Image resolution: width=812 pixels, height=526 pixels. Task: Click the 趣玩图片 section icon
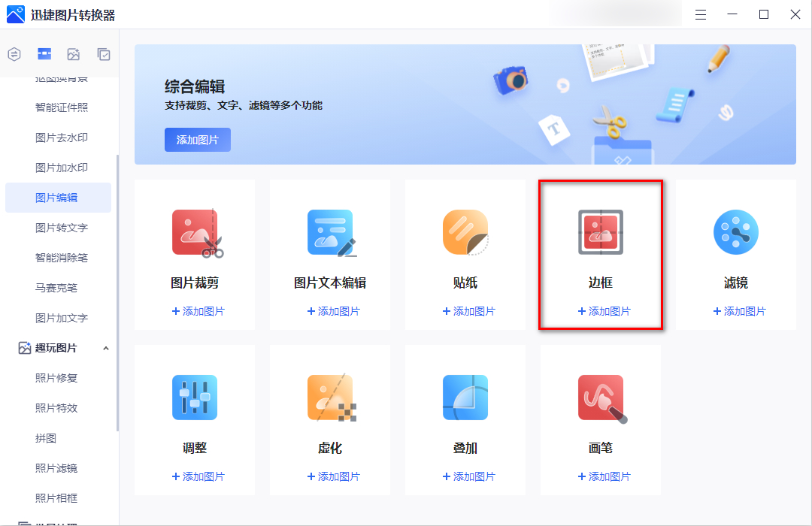point(24,348)
